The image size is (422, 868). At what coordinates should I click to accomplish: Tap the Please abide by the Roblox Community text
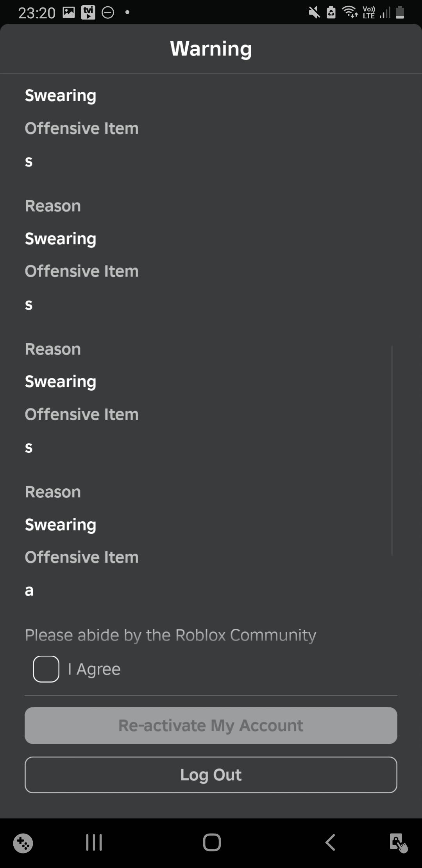[x=171, y=635]
